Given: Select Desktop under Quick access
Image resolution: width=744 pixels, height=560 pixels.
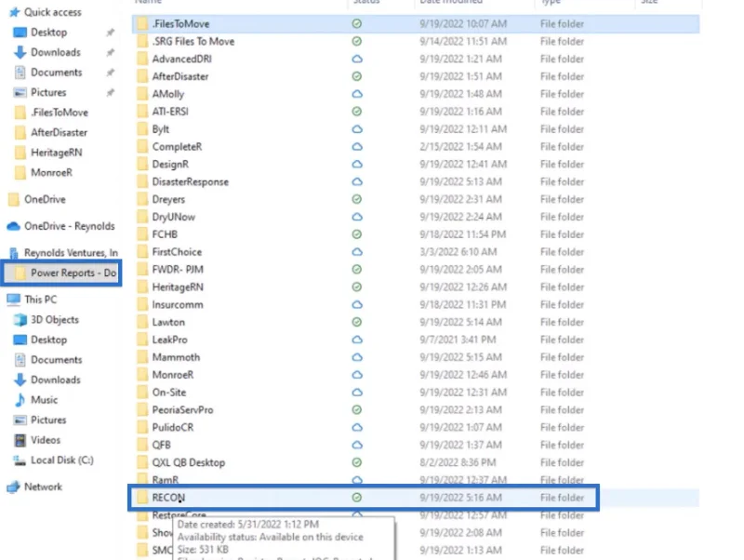Looking at the screenshot, I should pyautogui.click(x=40, y=33).
